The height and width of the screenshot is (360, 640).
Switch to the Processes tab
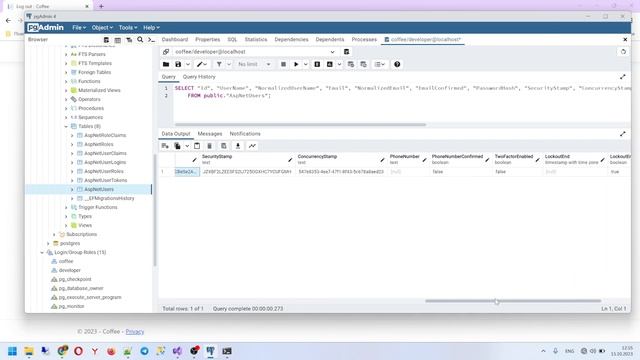(x=364, y=40)
